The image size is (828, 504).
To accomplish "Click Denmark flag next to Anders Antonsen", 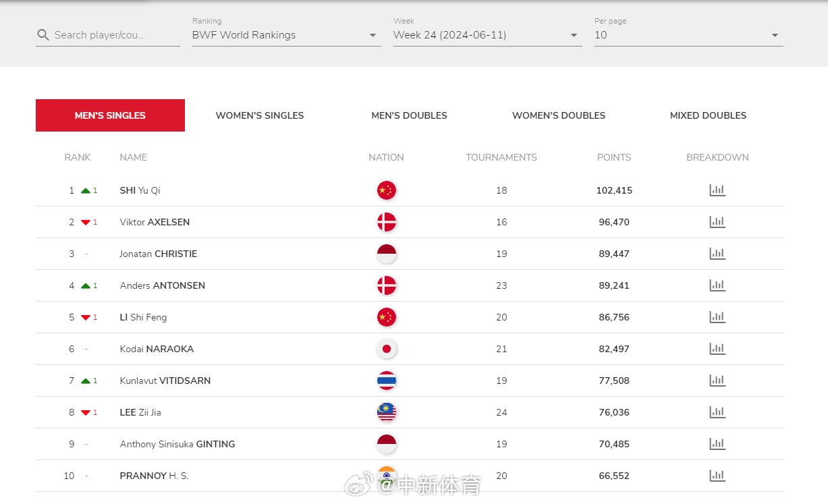I will (x=387, y=285).
